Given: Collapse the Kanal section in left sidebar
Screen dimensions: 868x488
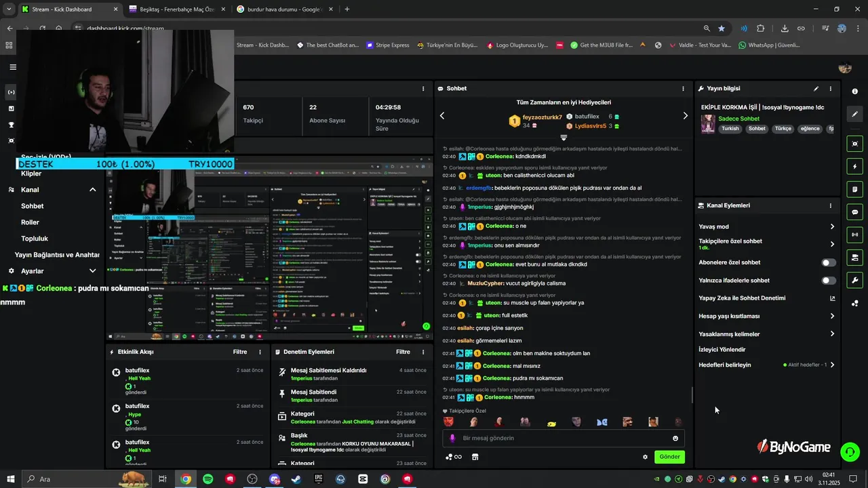Looking at the screenshot, I should (x=93, y=190).
